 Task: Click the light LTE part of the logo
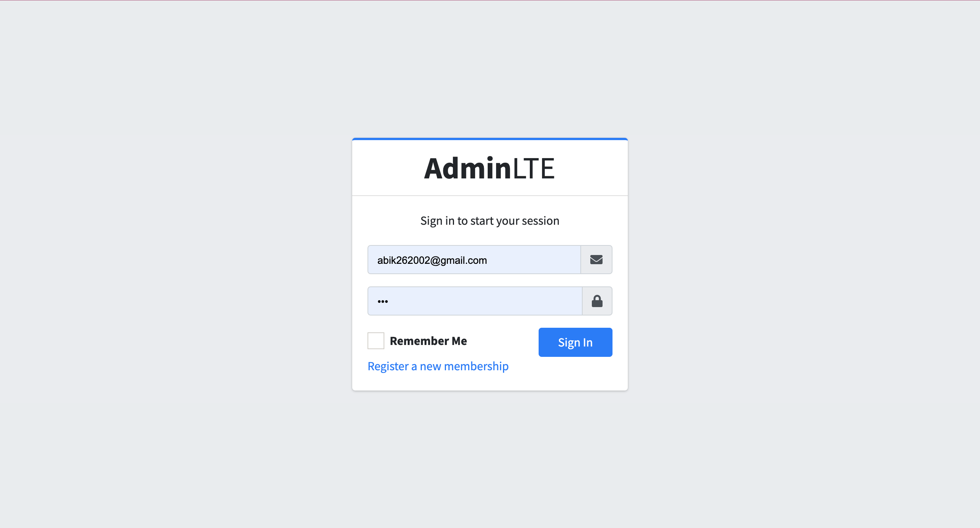[x=533, y=168]
